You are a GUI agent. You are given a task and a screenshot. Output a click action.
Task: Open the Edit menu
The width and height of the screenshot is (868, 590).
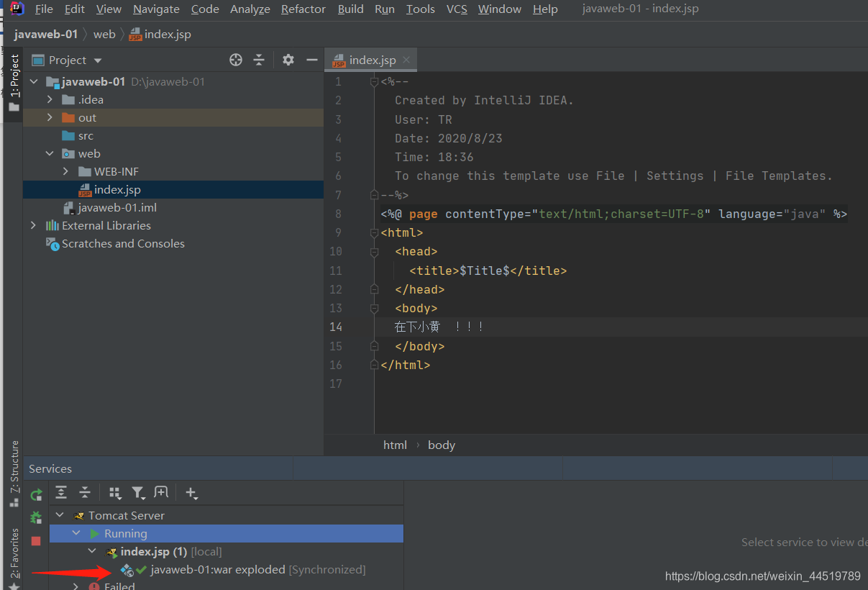[x=74, y=9]
